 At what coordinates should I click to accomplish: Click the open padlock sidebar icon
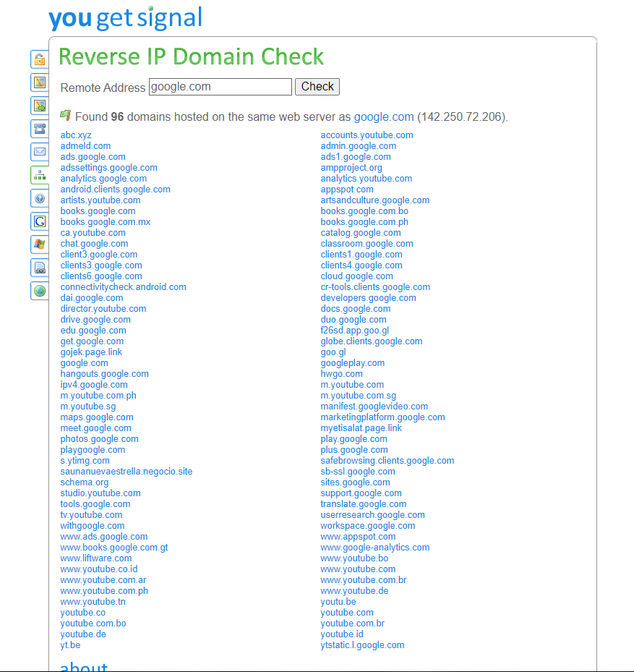[40, 59]
